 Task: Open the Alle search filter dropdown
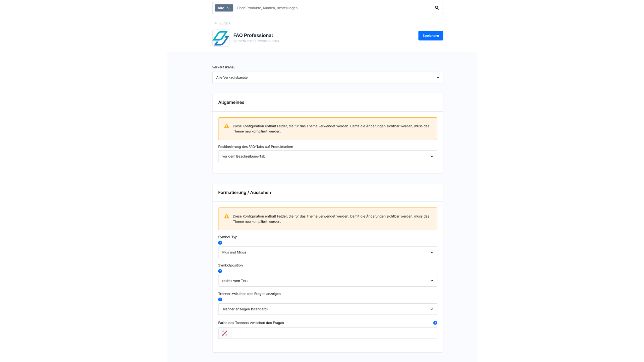click(224, 8)
